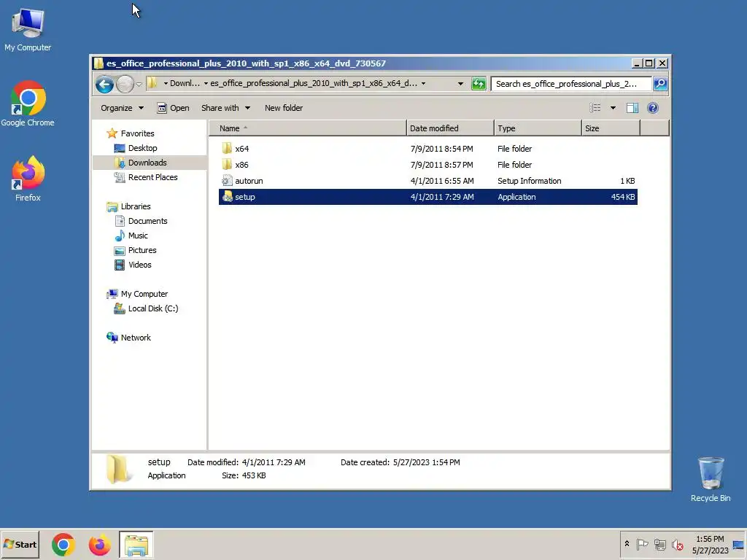Create a New folder
The image size is (747, 560).
tap(284, 108)
